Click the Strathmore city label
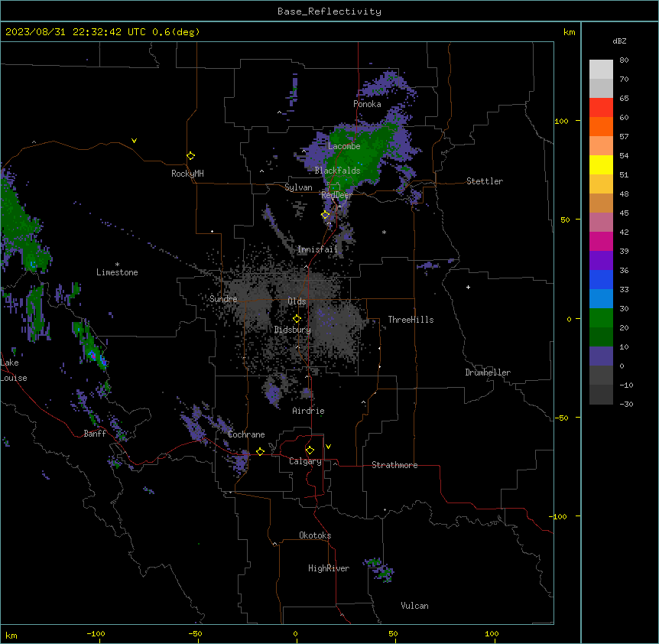This screenshot has height=644, width=659. click(x=394, y=465)
